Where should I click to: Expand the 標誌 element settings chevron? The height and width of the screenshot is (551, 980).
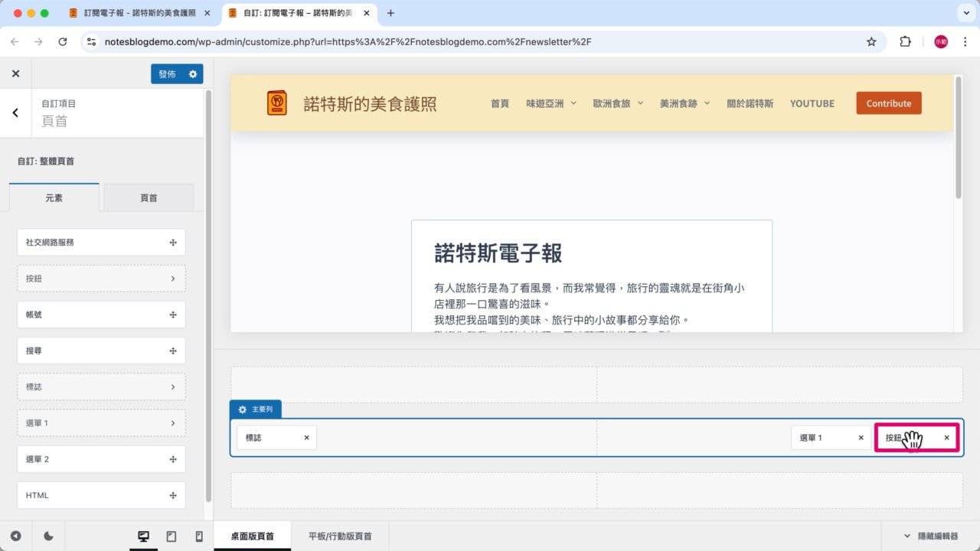pyautogui.click(x=174, y=386)
